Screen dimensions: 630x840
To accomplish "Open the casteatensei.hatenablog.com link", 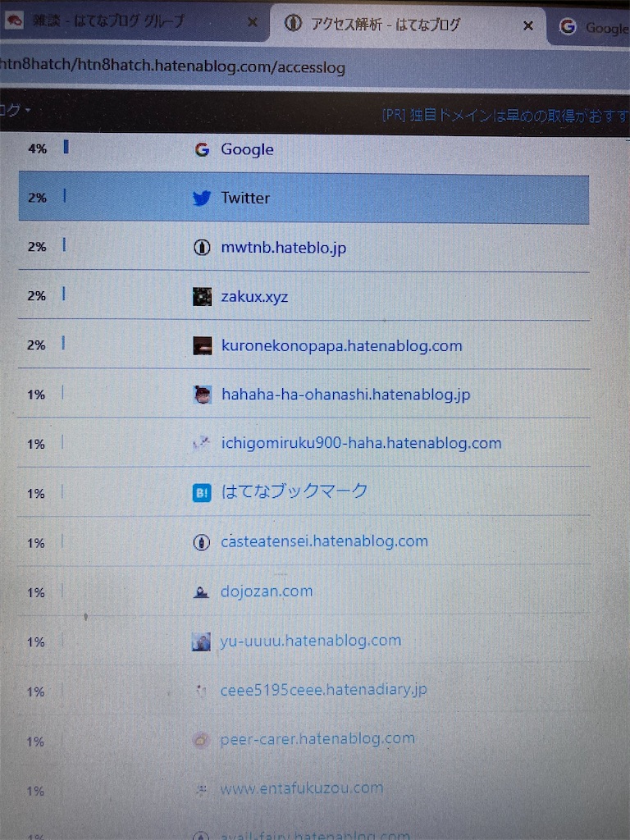I will [x=325, y=541].
